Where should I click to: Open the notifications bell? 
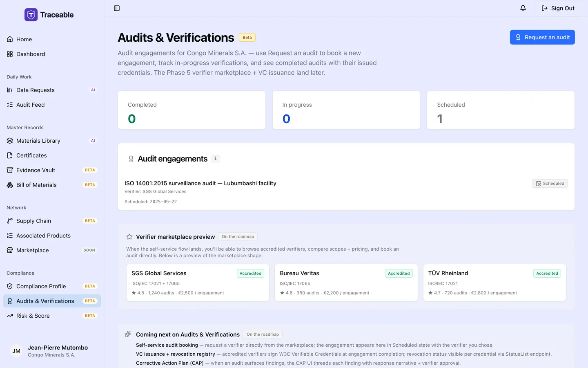point(523,8)
